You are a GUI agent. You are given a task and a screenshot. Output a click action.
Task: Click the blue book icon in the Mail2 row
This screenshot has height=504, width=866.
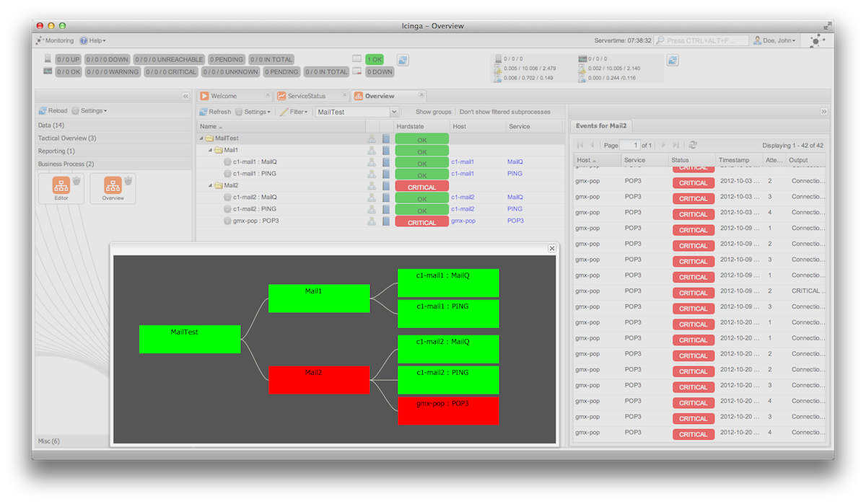click(385, 186)
